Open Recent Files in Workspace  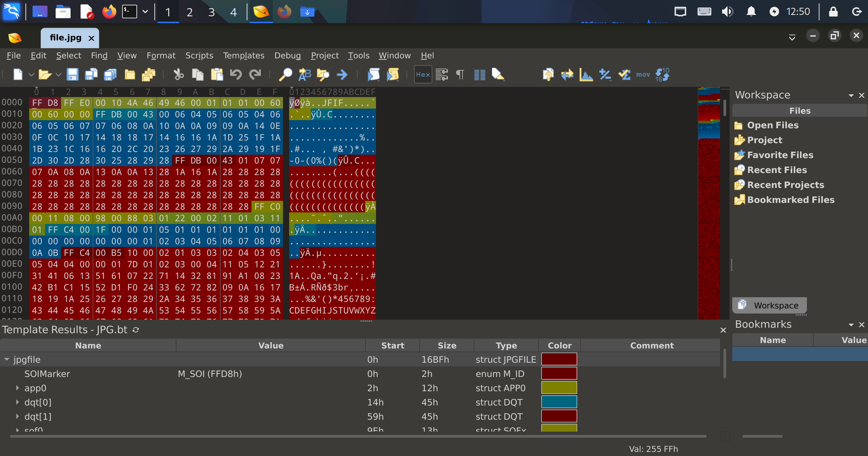777,170
